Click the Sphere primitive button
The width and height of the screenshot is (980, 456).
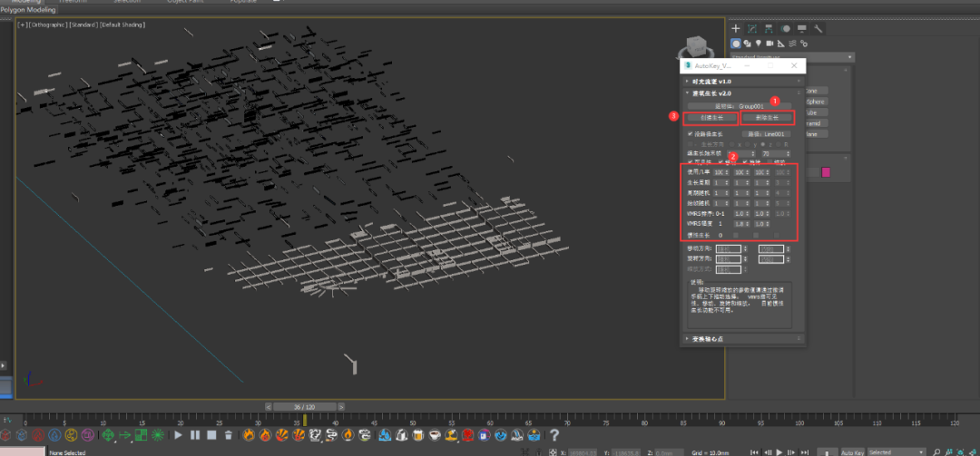click(x=817, y=102)
